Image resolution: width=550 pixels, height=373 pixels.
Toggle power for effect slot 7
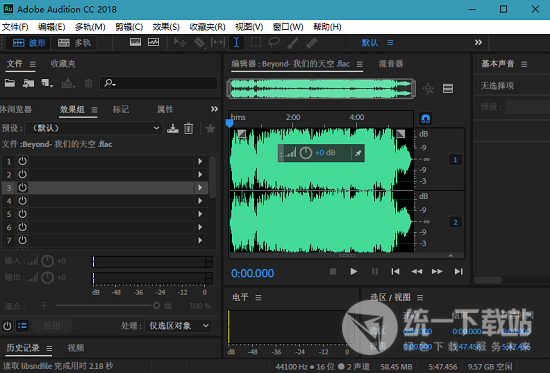click(x=22, y=240)
